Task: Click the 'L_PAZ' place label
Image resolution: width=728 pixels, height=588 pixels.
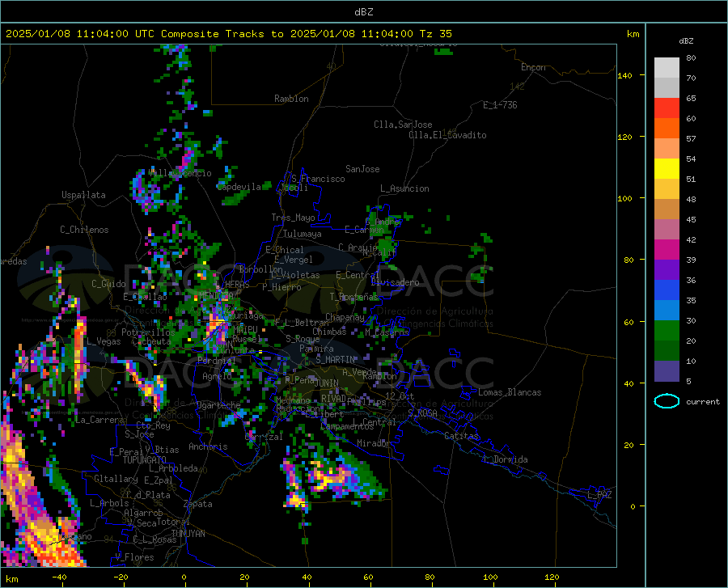Action: 599,495
